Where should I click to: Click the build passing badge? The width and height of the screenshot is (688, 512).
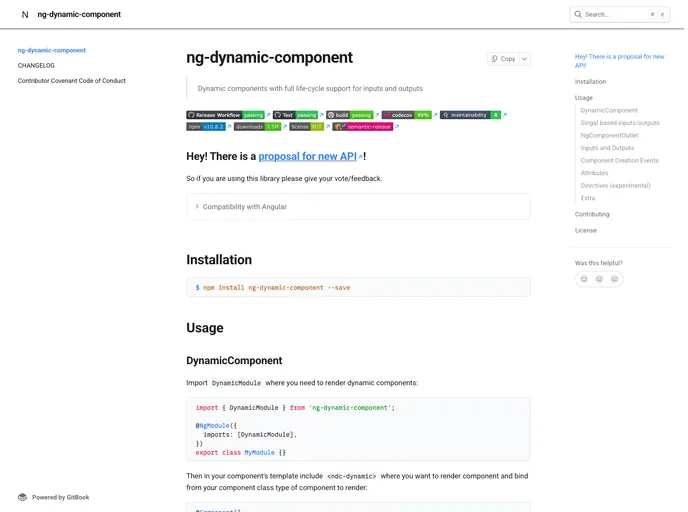350,115
